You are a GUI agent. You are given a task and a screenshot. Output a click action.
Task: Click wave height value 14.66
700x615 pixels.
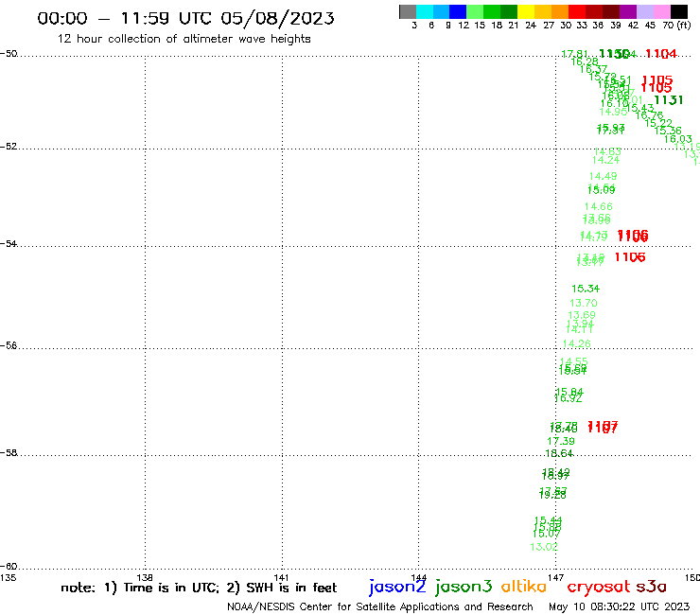click(x=598, y=207)
